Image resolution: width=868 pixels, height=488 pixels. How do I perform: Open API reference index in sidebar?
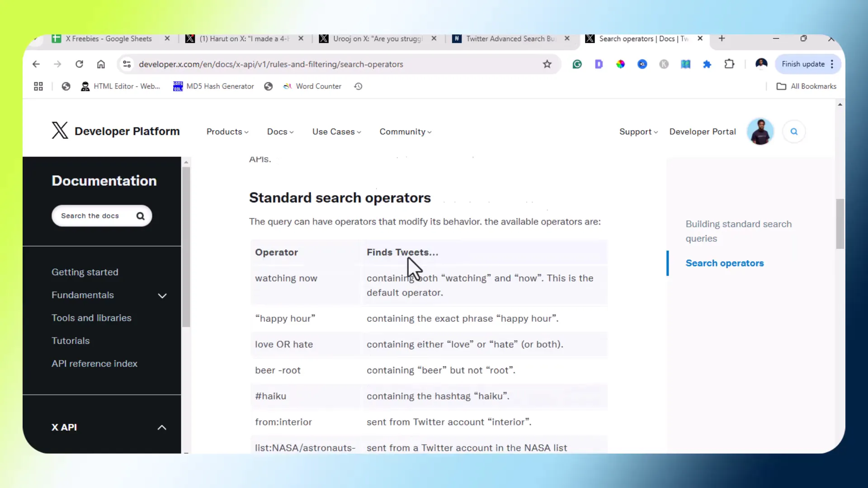[x=94, y=364]
